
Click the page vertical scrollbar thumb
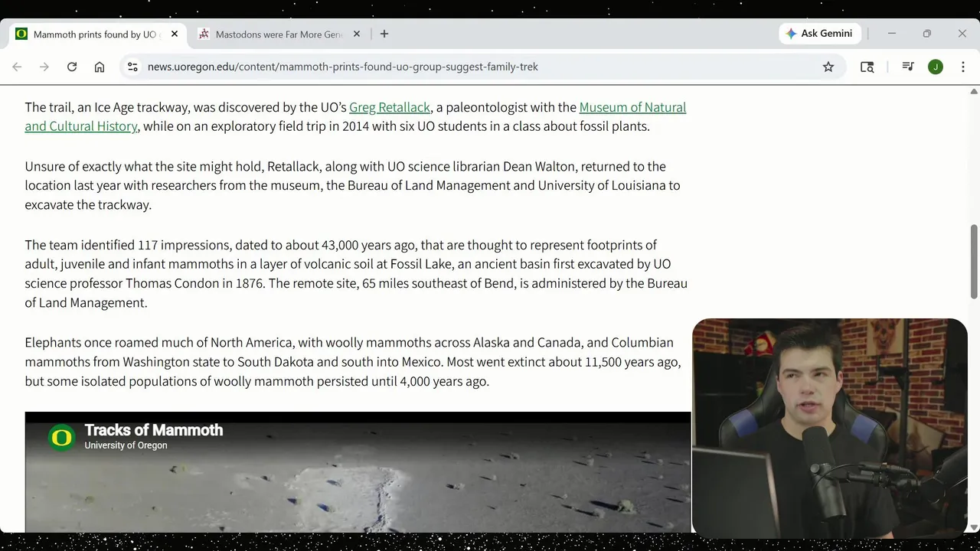[974, 262]
